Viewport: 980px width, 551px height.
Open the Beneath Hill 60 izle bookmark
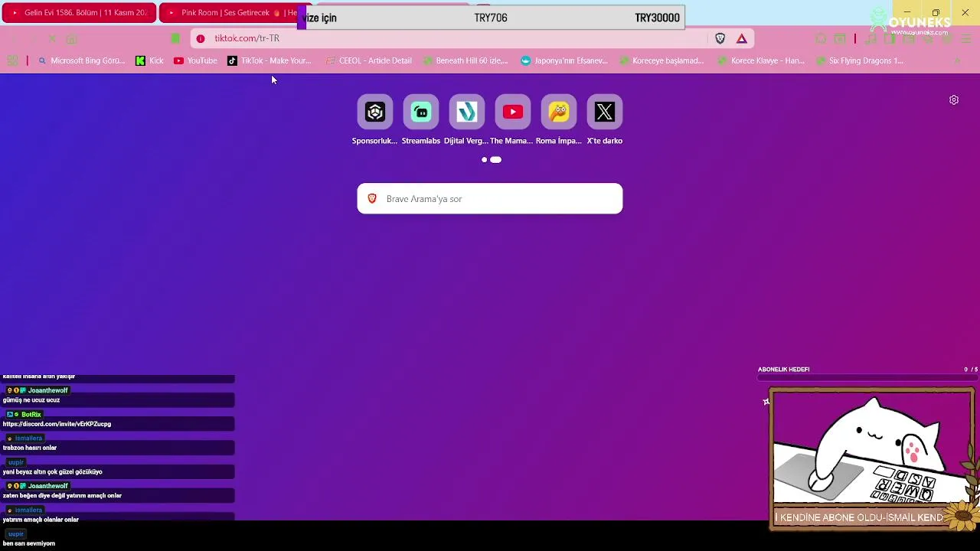tap(465, 60)
